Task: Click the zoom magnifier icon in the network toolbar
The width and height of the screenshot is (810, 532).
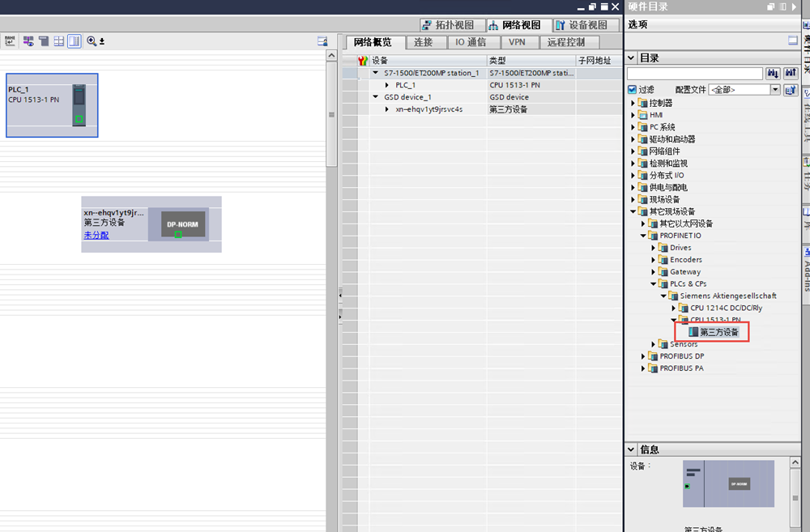Action: coord(92,41)
